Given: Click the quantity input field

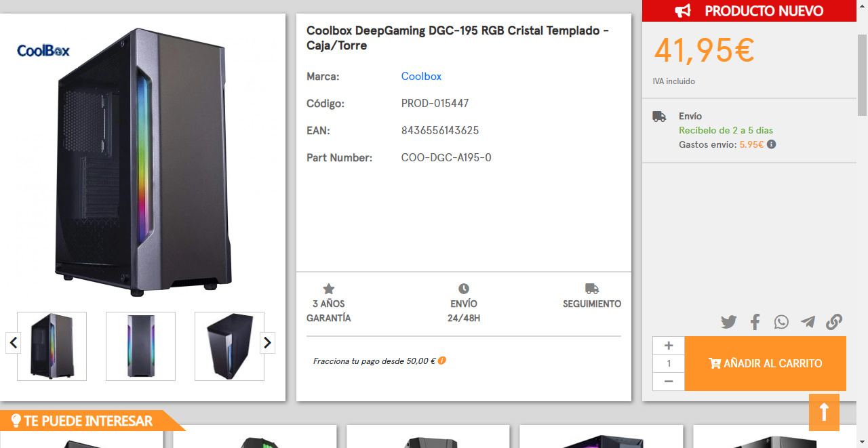Looking at the screenshot, I should pyautogui.click(x=669, y=364).
